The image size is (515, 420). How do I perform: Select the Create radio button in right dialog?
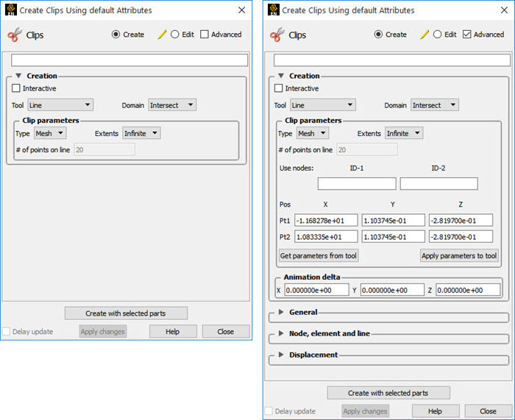[378, 34]
